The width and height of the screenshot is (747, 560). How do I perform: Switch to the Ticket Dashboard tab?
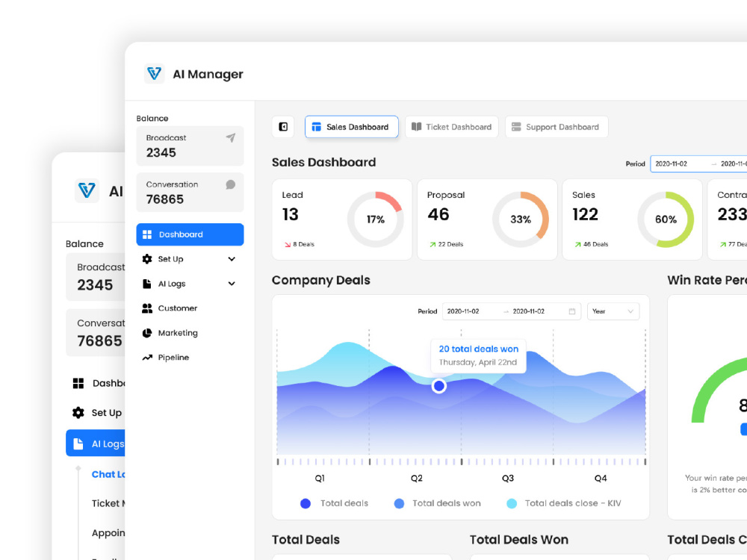pos(452,127)
